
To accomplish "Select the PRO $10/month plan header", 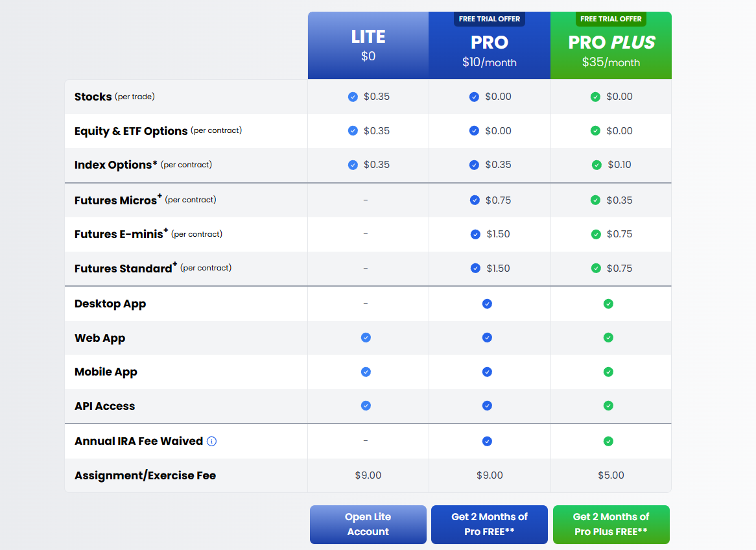I will click(x=490, y=45).
